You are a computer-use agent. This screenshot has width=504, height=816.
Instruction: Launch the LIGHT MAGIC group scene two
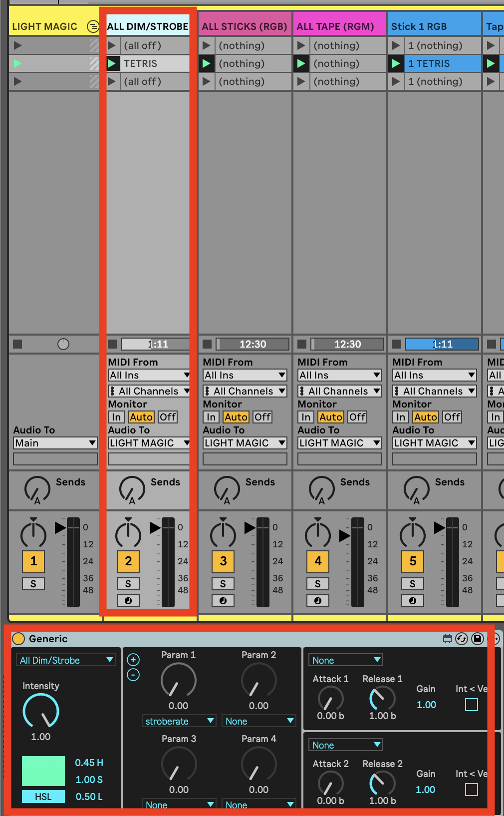[x=18, y=63]
